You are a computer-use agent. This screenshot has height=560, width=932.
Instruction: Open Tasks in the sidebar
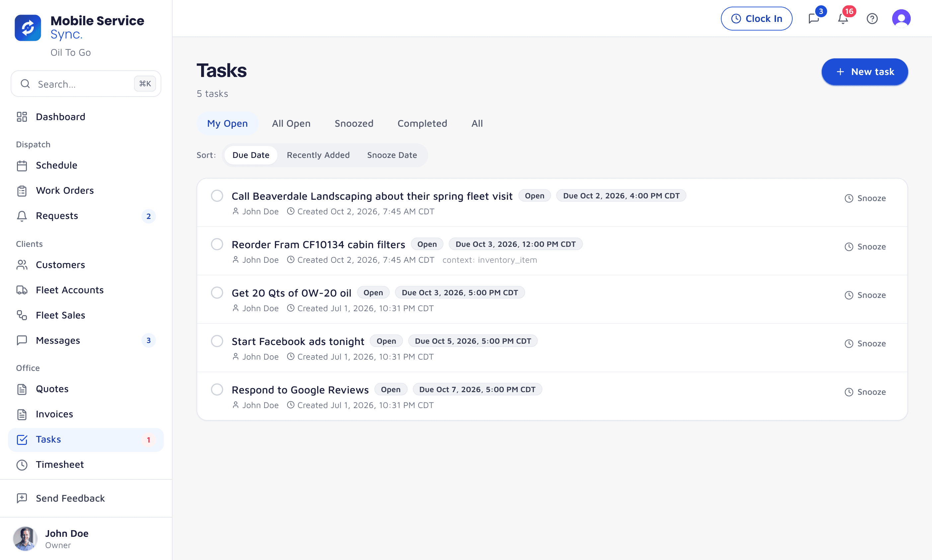pos(86,440)
